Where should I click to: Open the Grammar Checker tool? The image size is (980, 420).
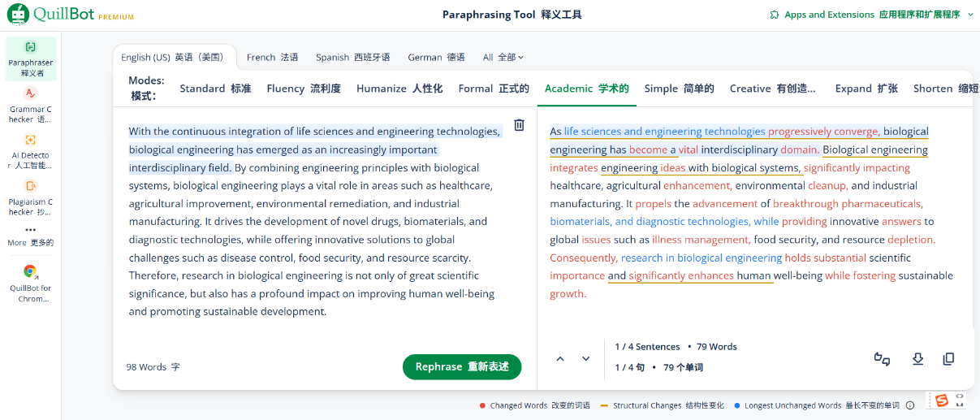coord(30,105)
